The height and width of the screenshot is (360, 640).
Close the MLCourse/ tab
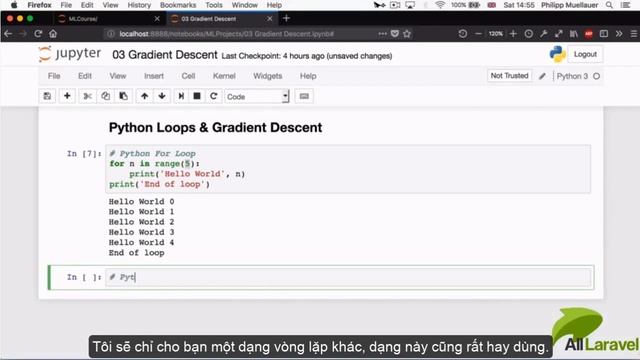click(x=157, y=19)
